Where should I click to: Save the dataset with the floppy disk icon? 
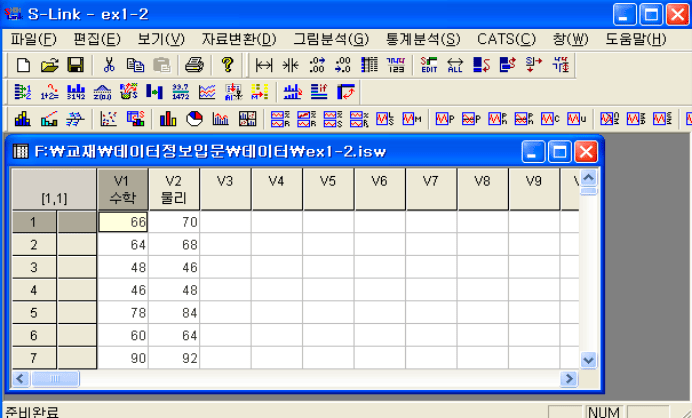coord(75,65)
